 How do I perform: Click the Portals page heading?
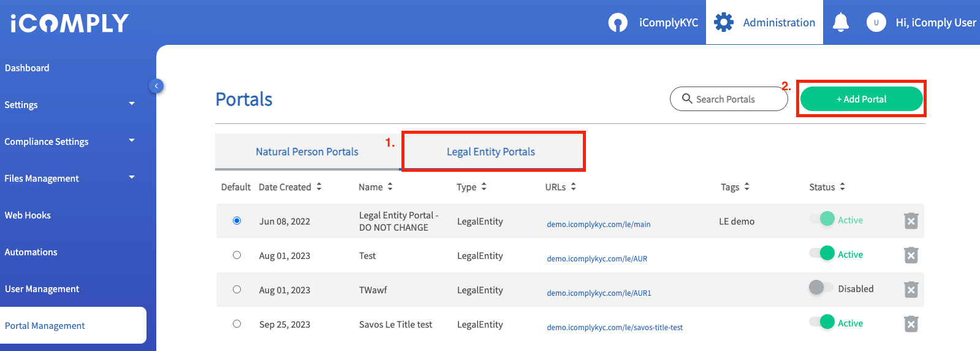244,99
